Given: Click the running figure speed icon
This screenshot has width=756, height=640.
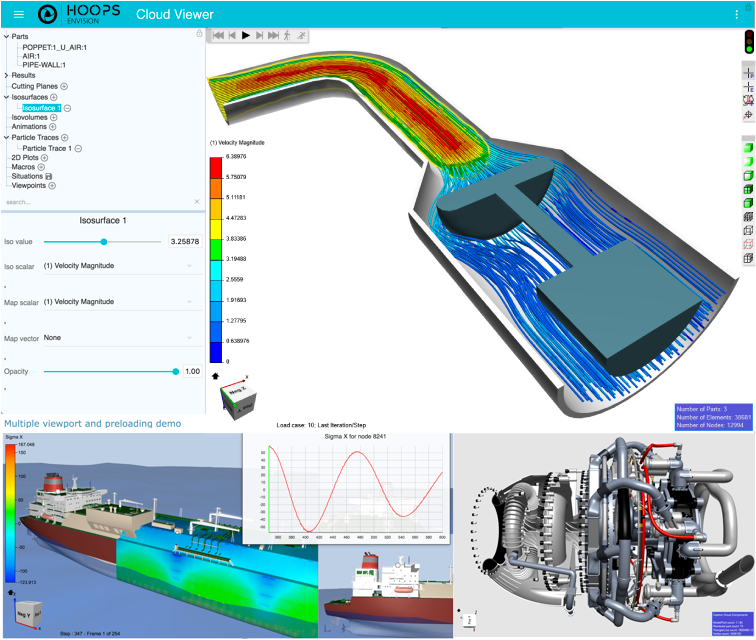Looking at the screenshot, I should (x=302, y=35).
